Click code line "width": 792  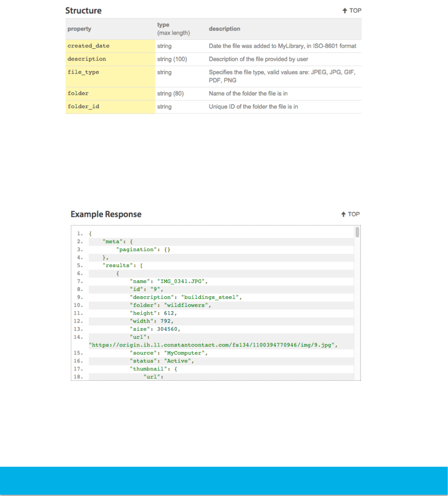152,321
